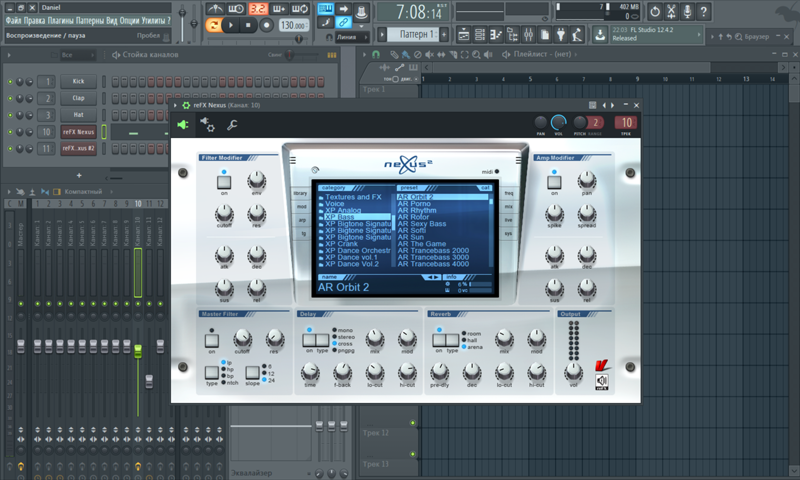Click the 130.000 tempo field
This screenshot has height=480, width=800.
294,25
